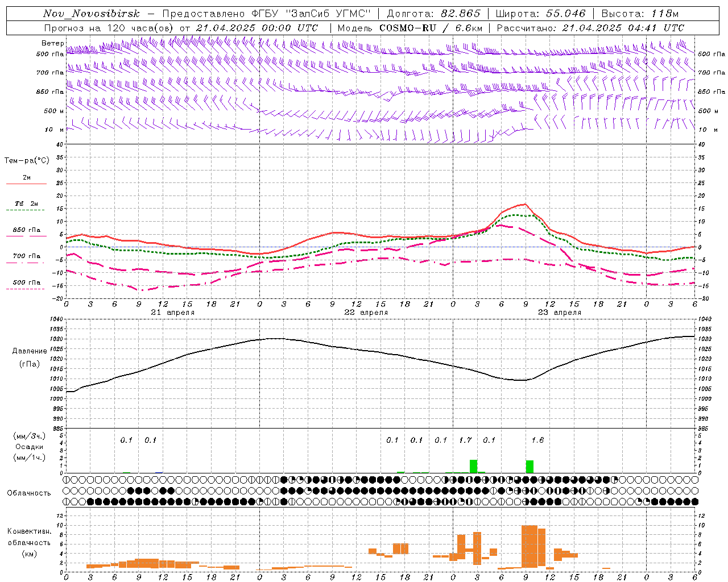Click the '2м' temperature legend entry
This screenshot has width=728, height=582.
coord(27,177)
